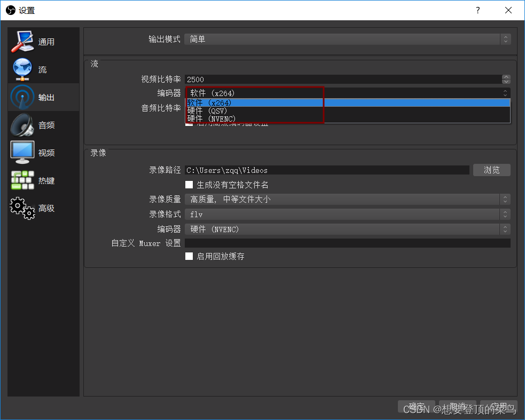The width and height of the screenshot is (525, 420).
Task: Select the 输出 (Output) broadcast icon
Action: click(22, 97)
